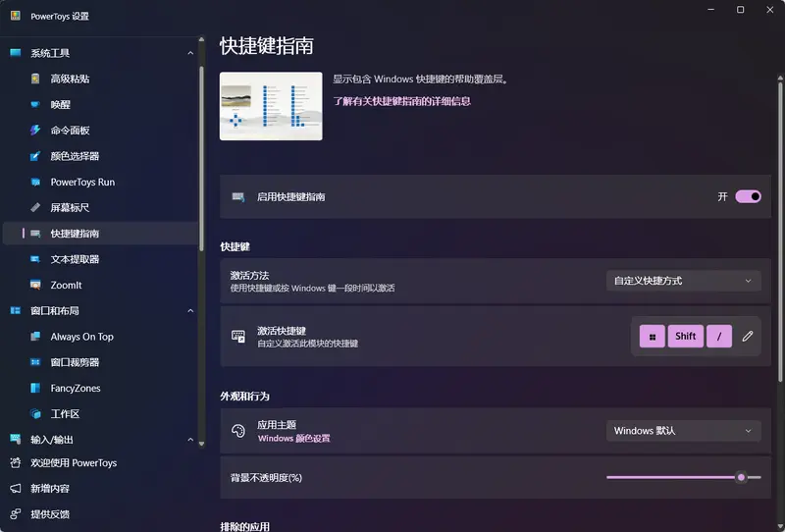Click the Always On Top icon

pos(35,337)
